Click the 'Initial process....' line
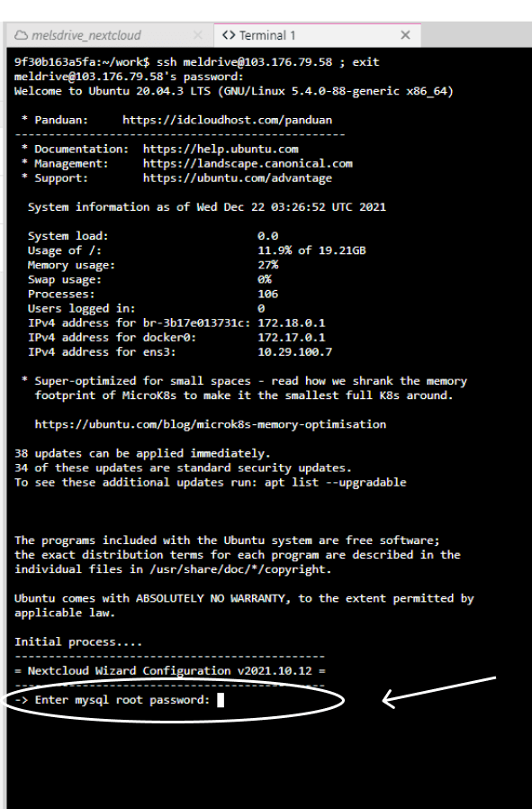This screenshot has height=809, width=532. [x=78, y=641]
